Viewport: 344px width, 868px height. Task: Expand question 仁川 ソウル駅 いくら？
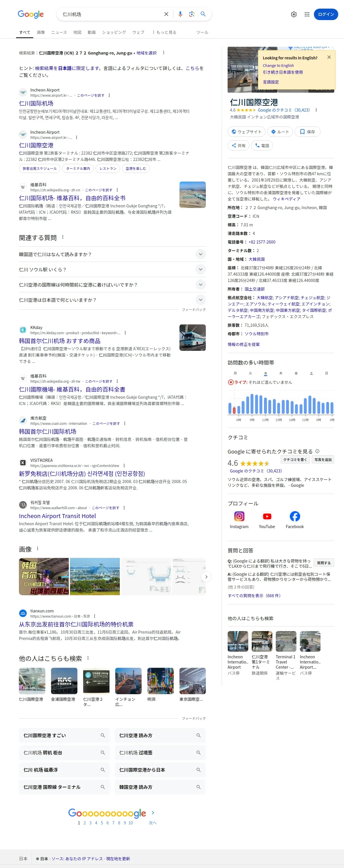pos(112,270)
